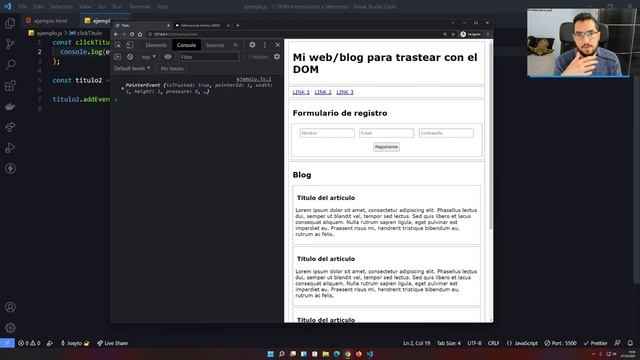Open the File menu in VS Code
This screenshot has height=360, width=640.
coord(23,7)
